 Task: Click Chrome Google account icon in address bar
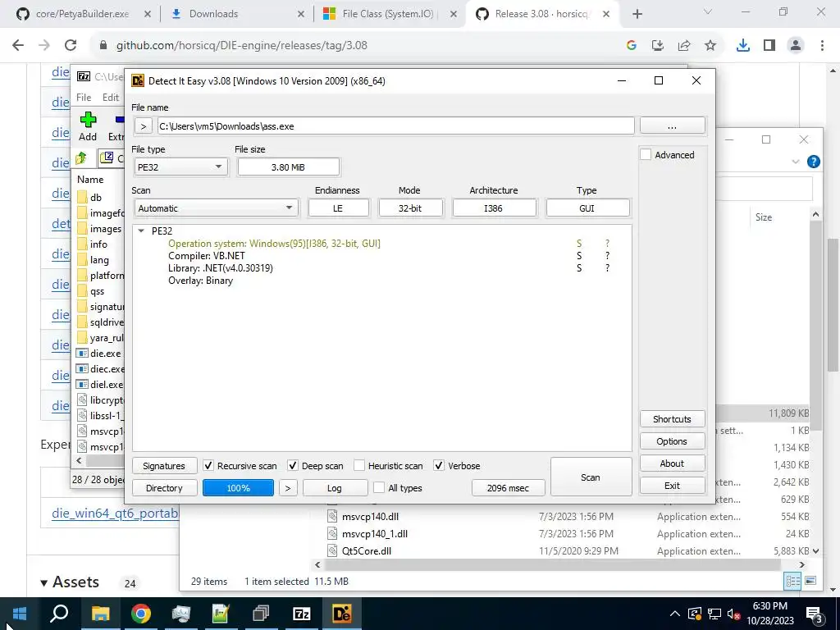pyautogui.click(x=632, y=46)
